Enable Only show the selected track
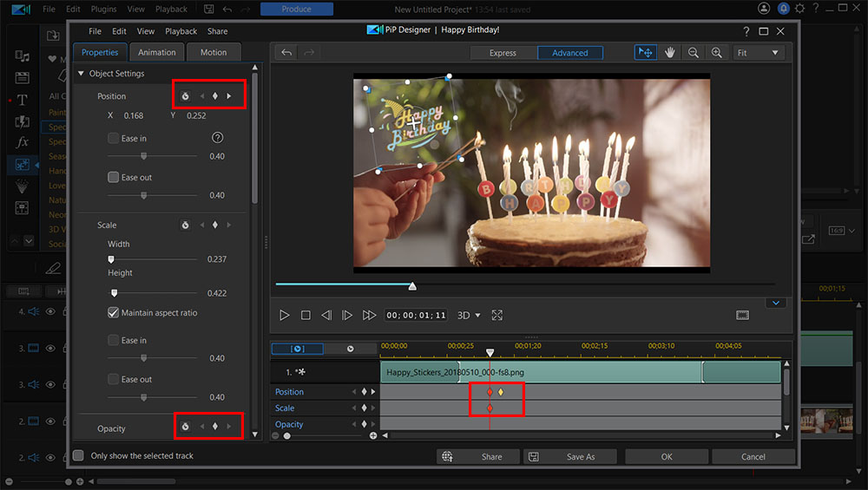This screenshot has height=490, width=868. point(79,455)
